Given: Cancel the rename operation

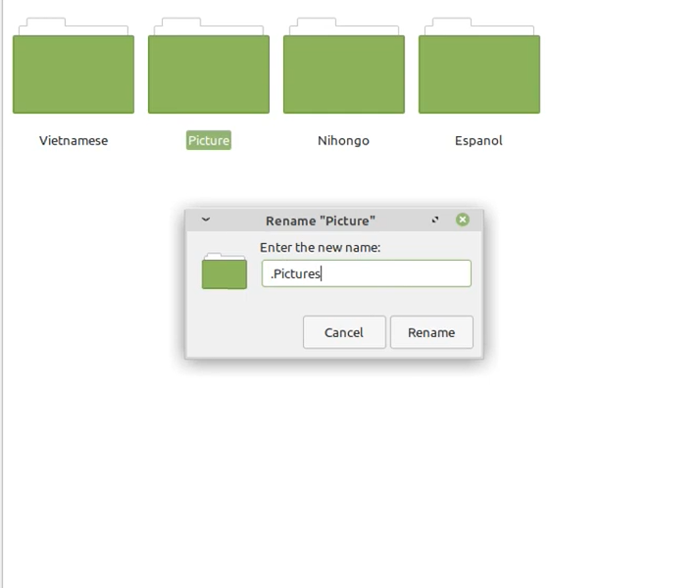Looking at the screenshot, I should pos(344,332).
